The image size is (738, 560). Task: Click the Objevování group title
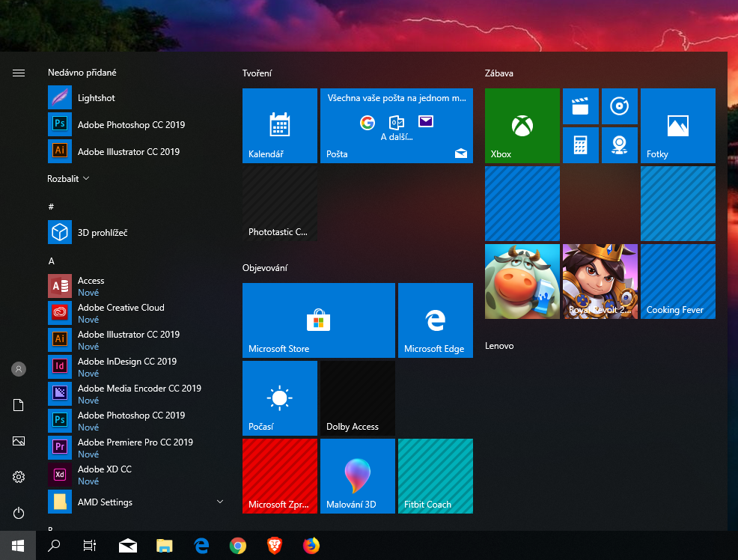tap(265, 268)
